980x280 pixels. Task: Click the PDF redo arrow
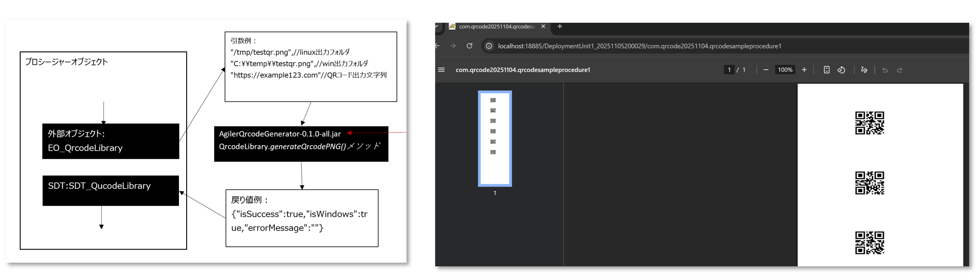click(899, 70)
